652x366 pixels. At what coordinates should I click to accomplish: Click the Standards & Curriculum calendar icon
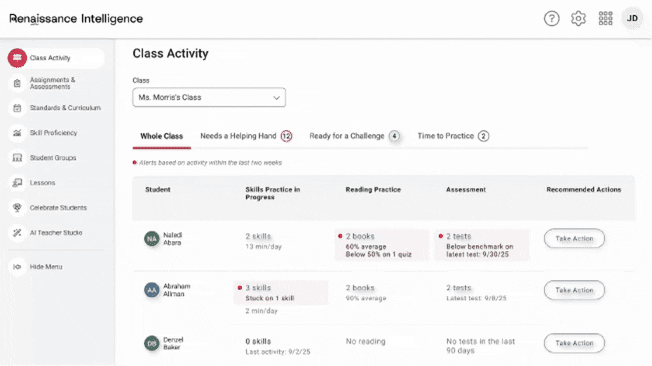[x=17, y=108]
